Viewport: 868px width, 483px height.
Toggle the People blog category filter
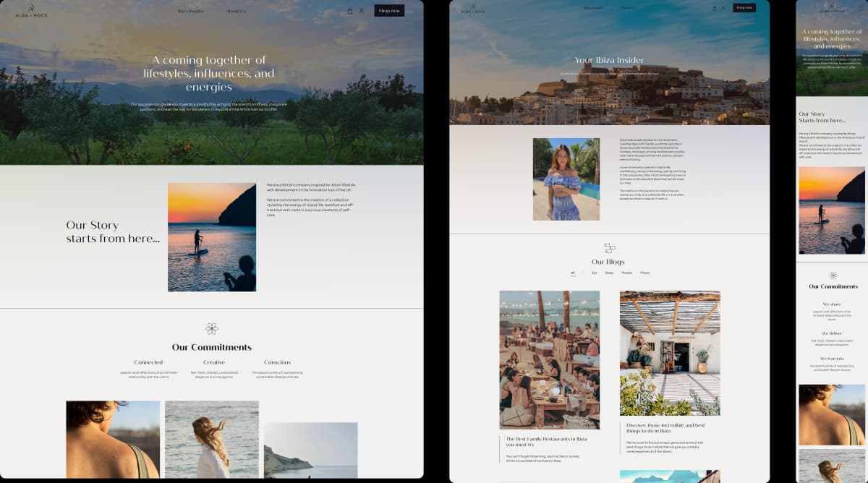(x=626, y=273)
